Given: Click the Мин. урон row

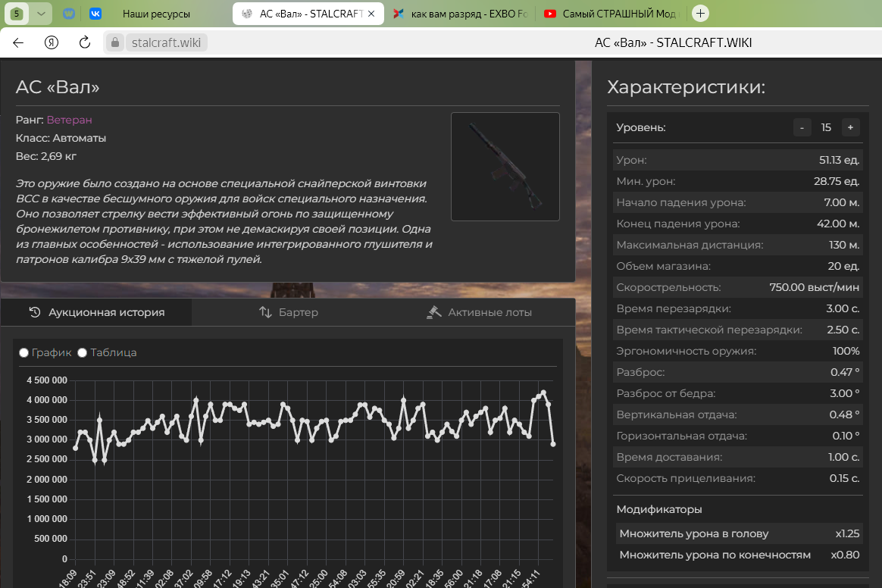Looking at the screenshot, I should click(737, 181).
